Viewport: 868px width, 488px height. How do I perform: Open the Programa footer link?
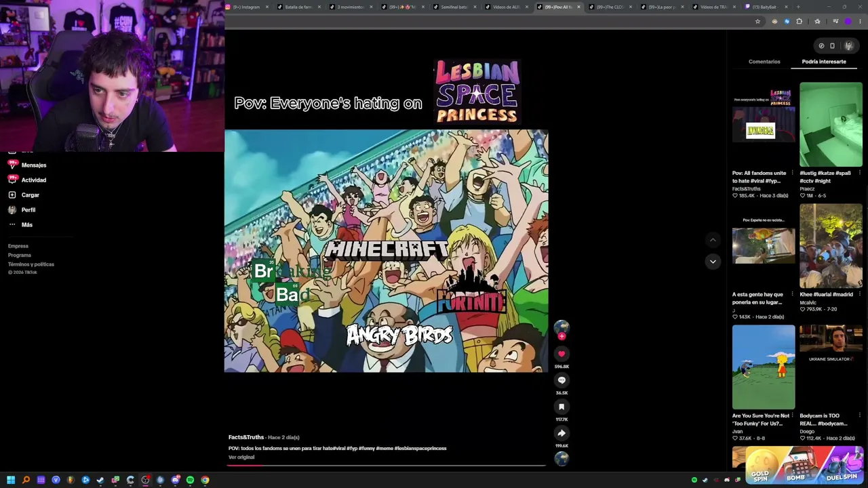tap(20, 256)
